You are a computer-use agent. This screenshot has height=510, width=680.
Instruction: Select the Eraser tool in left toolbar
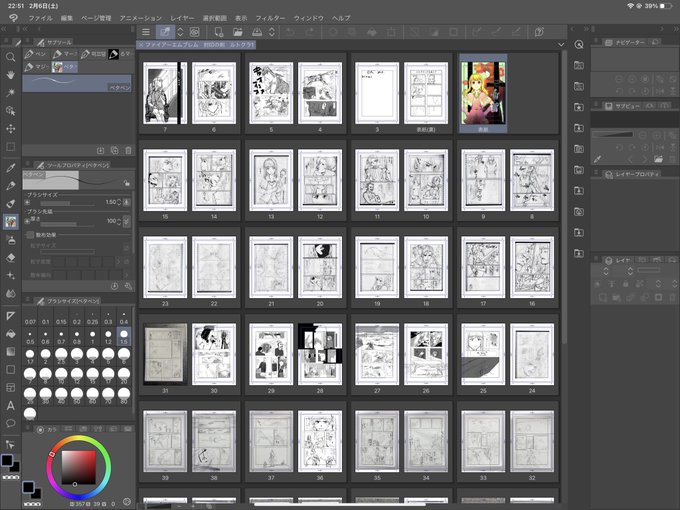pos(10,258)
